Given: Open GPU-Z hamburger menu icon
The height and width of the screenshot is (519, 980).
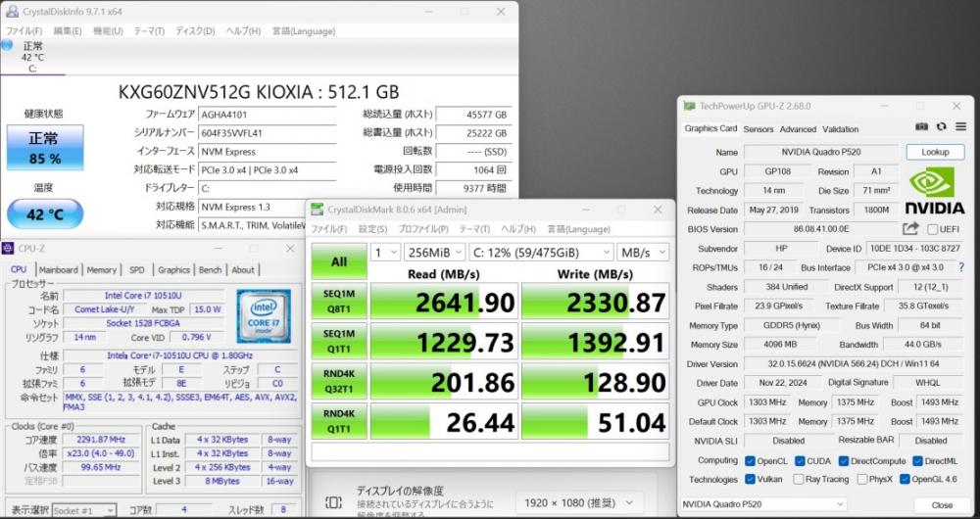Looking at the screenshot, I should [960, 126].
